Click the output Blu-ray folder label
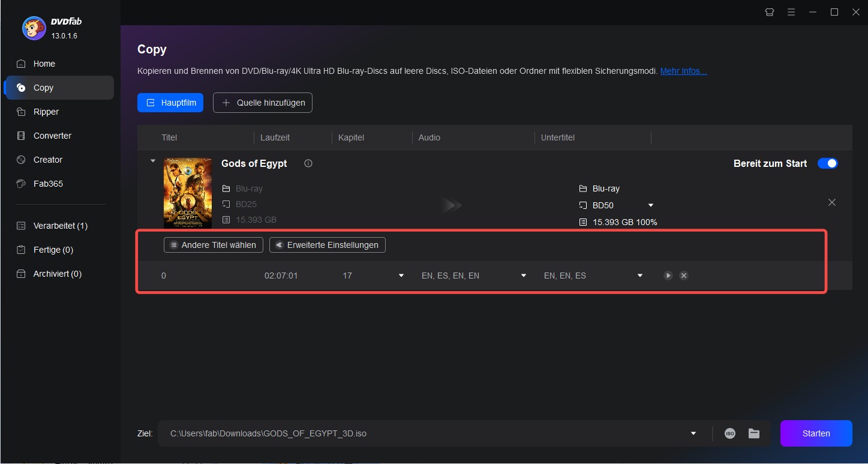This screenshot has width=868, height=464. (x=606, y=188)
